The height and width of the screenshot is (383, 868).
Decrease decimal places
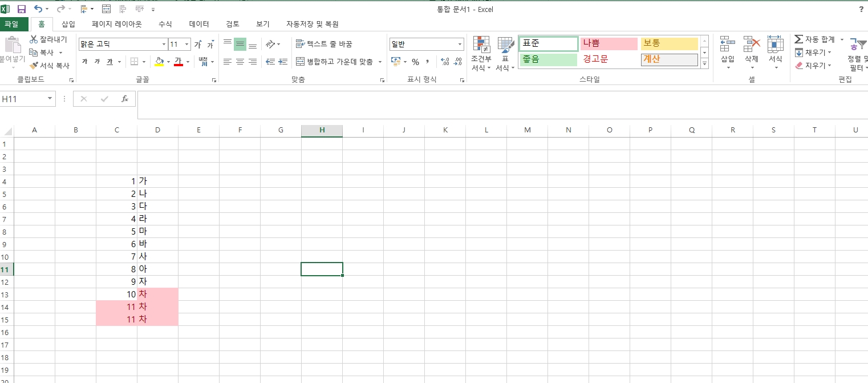pos(458,62)
